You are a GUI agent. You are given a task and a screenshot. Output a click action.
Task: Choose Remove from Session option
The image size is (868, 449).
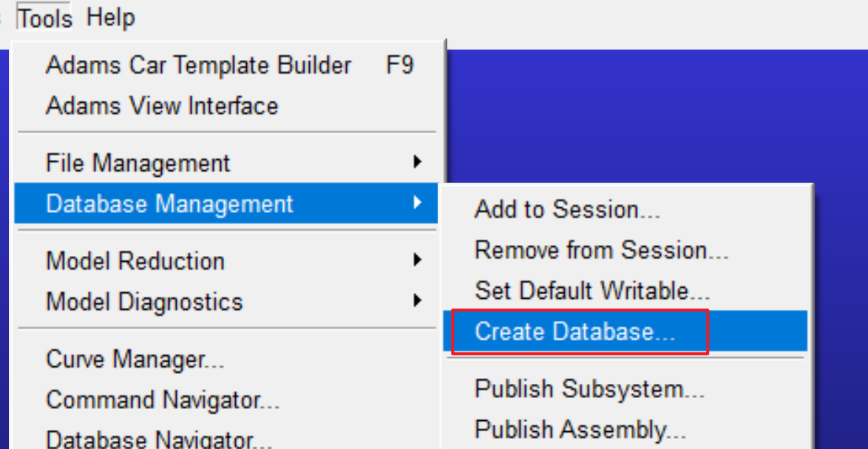click(x=625, y=250)
